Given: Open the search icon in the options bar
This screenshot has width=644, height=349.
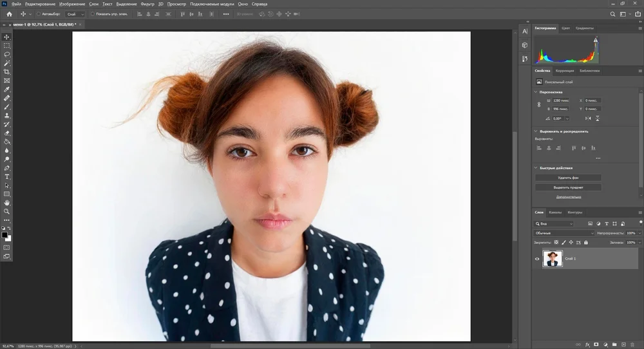Looking at the screenshot, I should [612, 14].
